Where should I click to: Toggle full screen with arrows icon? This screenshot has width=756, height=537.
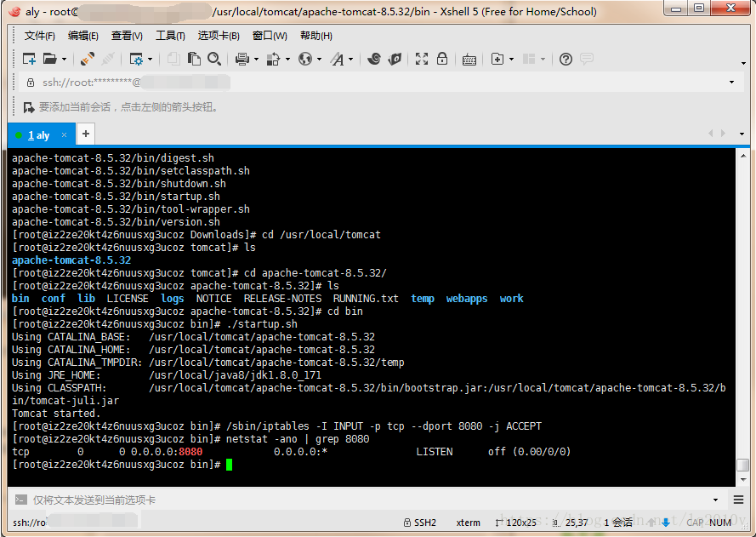click(422, 59)
